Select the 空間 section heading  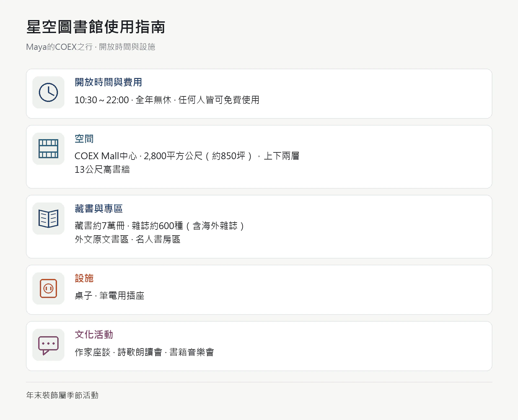(84, 139)
